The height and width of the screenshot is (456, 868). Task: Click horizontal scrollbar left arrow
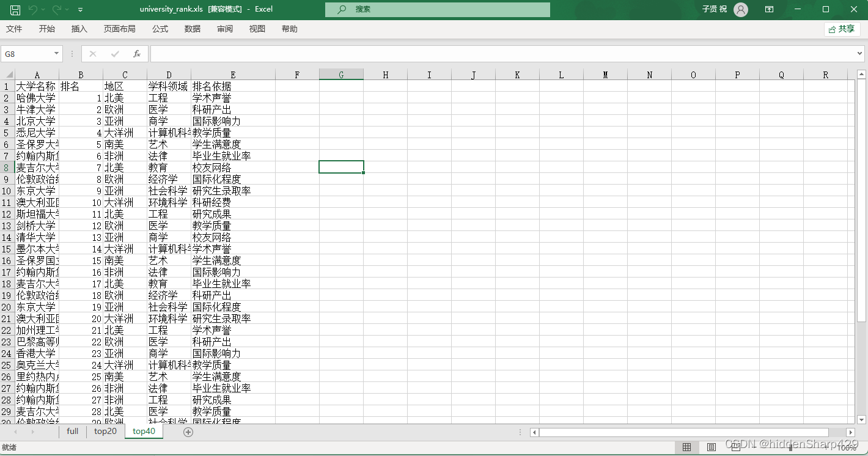click(x=534, y=432)
